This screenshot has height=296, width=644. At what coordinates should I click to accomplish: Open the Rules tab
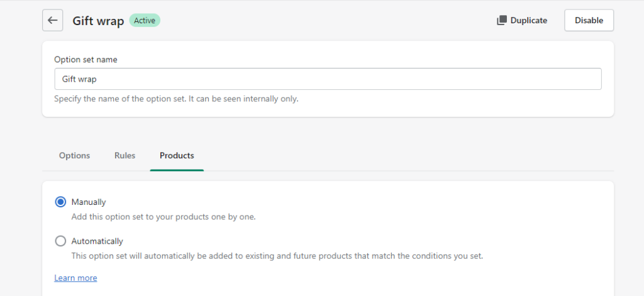click(x=125, y=156)
